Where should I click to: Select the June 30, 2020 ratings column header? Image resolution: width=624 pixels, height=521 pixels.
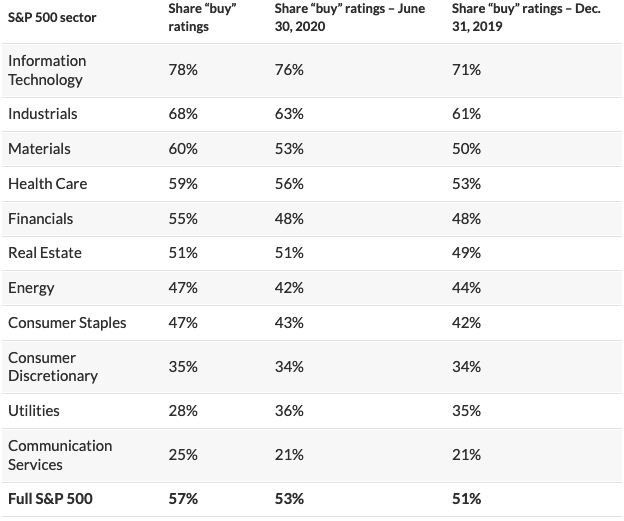[x=349, y=17]
